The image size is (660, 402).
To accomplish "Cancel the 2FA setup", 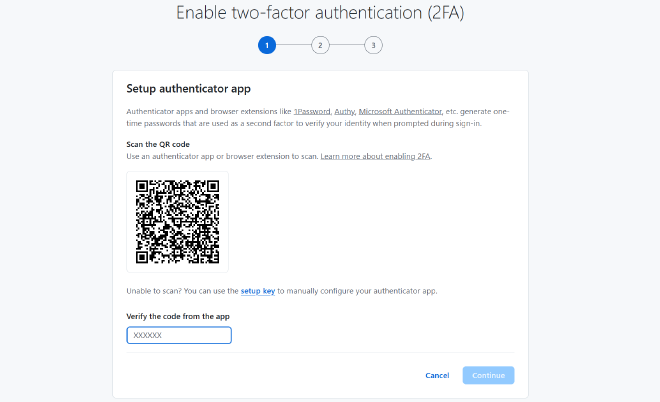I will pos(437,375).
